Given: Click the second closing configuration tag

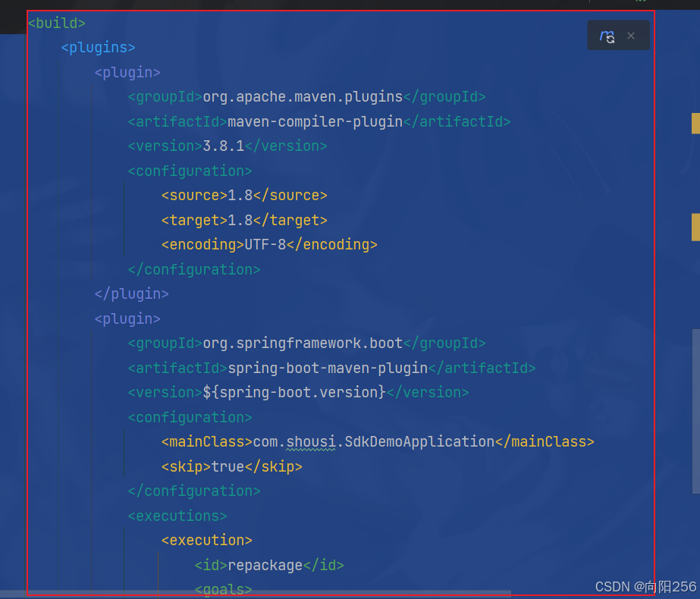Looking at the screenshot, I should (194, 491).
